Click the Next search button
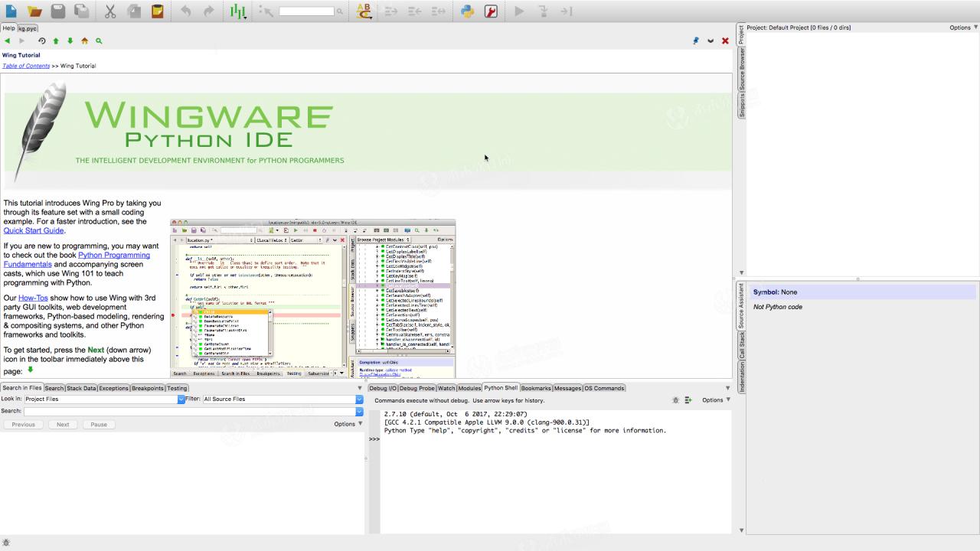The height and width of the screenshot is (551, 980). point(63,424)
